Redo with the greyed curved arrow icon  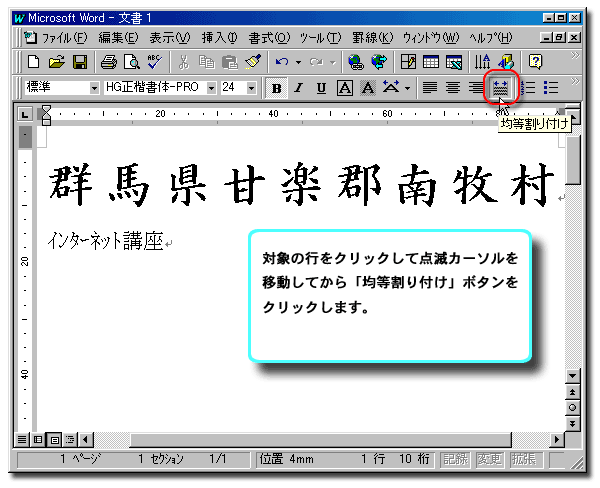click(x=316, y=62)
